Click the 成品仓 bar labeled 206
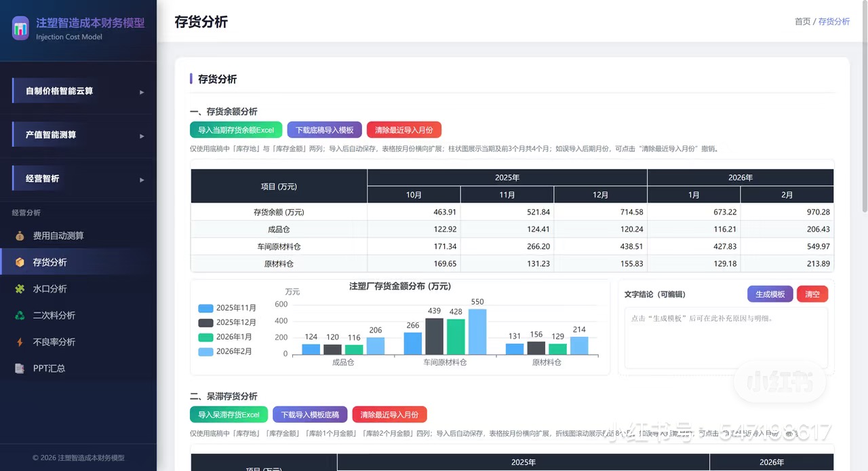 376,346
